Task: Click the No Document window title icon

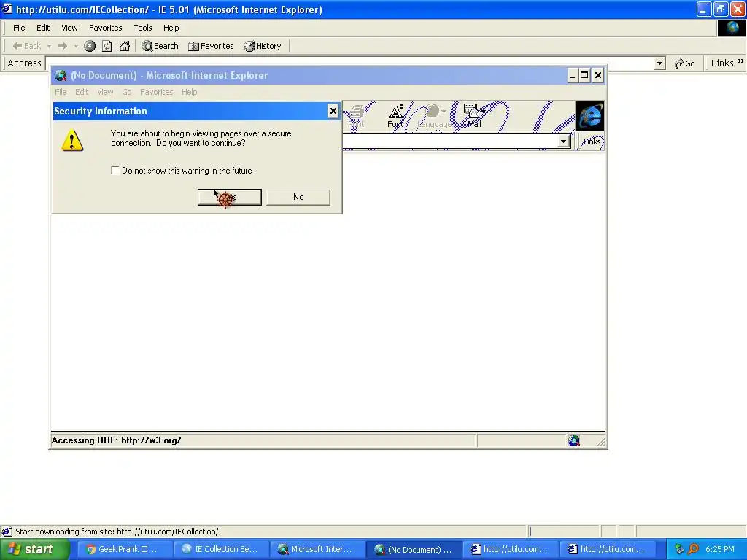Action: click(61, 75)
